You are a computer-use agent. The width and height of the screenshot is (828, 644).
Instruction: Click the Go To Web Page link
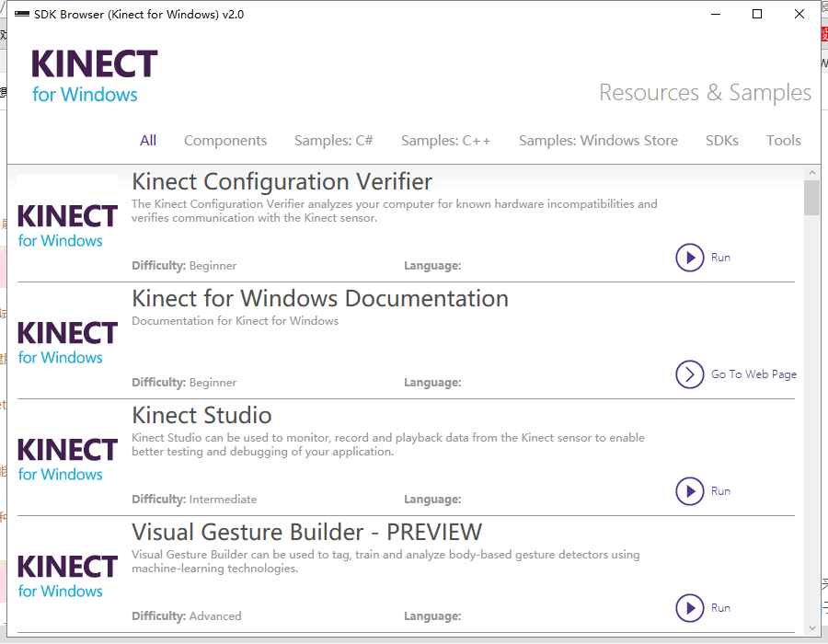click(753, 374)
